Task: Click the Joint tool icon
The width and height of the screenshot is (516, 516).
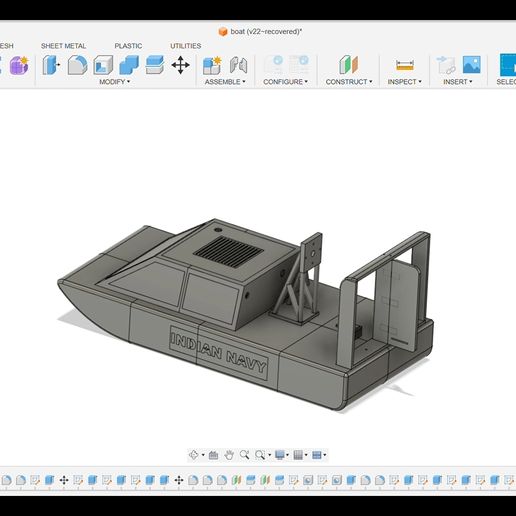Action: point(238,65)
